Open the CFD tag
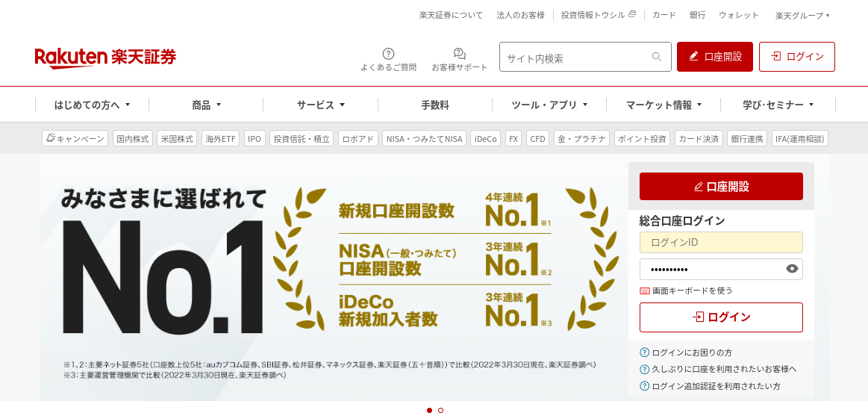This screenshot has height=419, width=868. coord(538,139)
